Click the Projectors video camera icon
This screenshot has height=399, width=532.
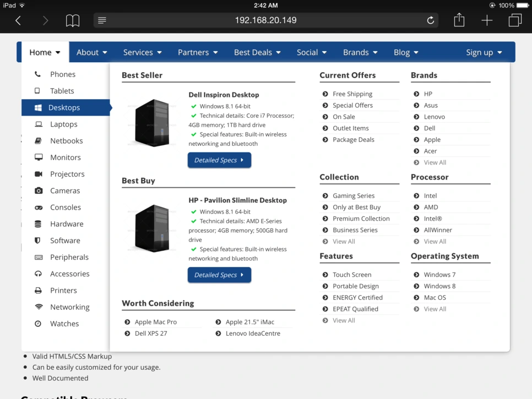pyautogui.click(x=39, y=174)
